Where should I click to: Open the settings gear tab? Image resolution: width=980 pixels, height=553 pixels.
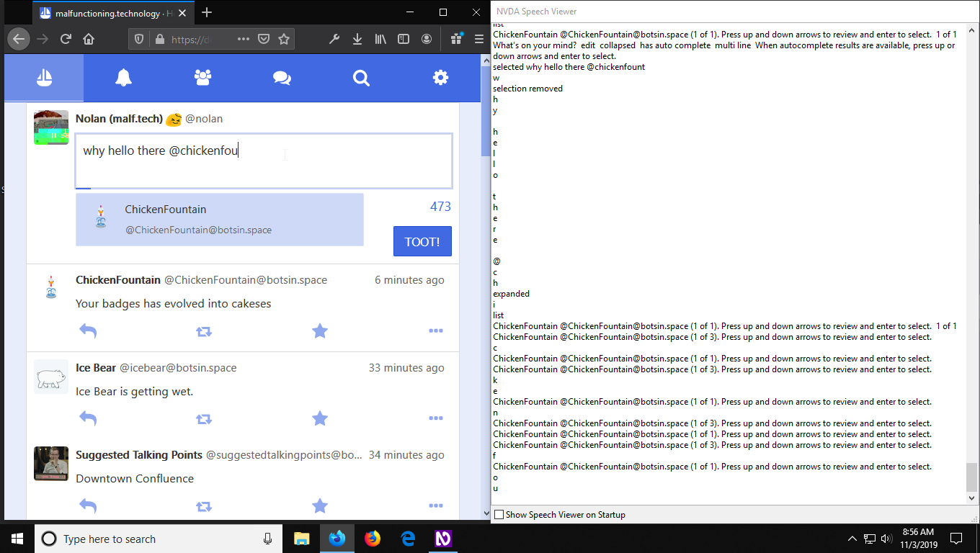coord(440,78)
